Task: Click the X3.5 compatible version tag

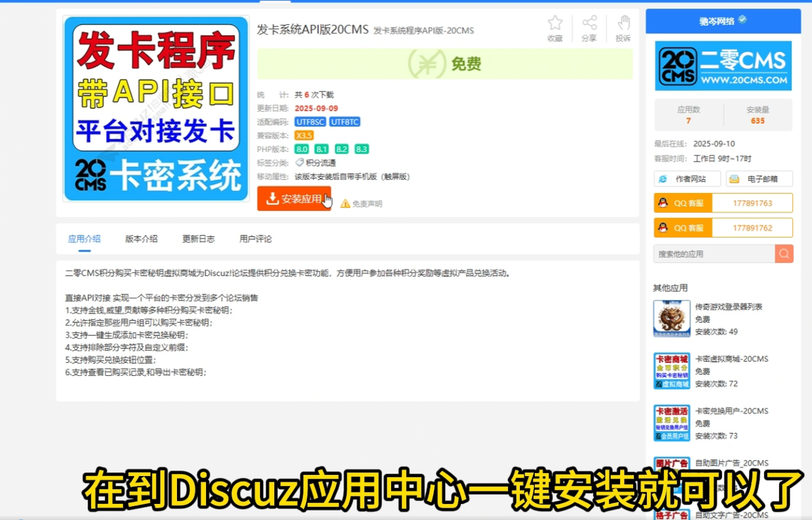Action: point(304,135)
